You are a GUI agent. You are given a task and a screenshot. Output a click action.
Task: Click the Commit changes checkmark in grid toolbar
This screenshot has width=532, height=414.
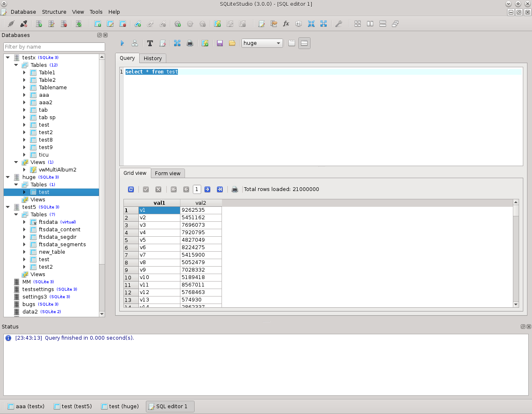(x=146, y=189)
